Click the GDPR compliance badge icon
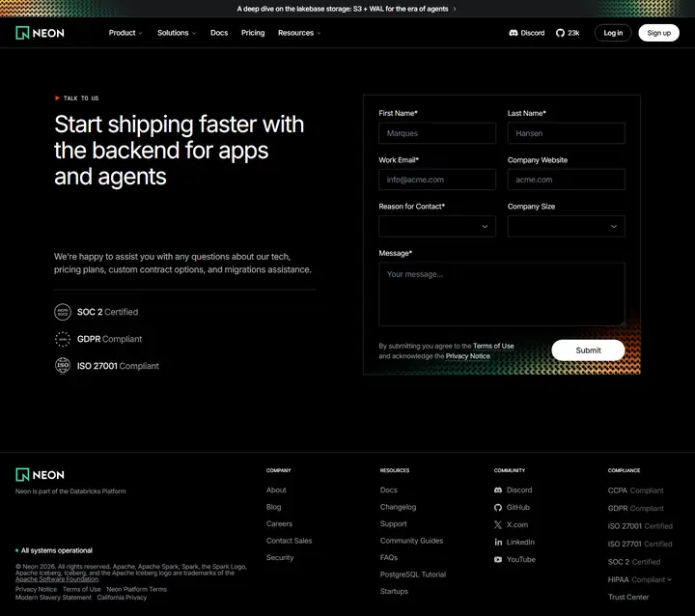 (x=63, y=339)
